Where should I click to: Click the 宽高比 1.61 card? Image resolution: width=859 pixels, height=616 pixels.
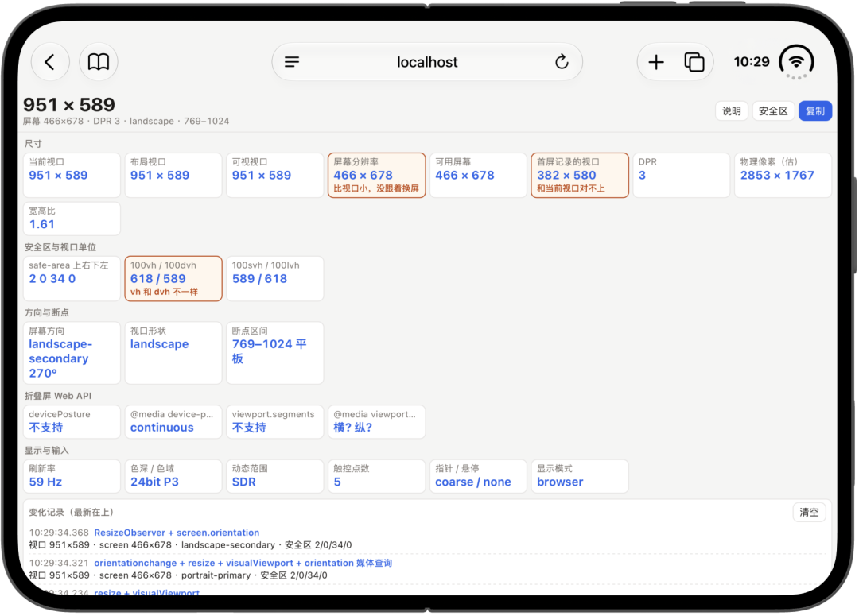pyautogui.click(x=72, y=219)
